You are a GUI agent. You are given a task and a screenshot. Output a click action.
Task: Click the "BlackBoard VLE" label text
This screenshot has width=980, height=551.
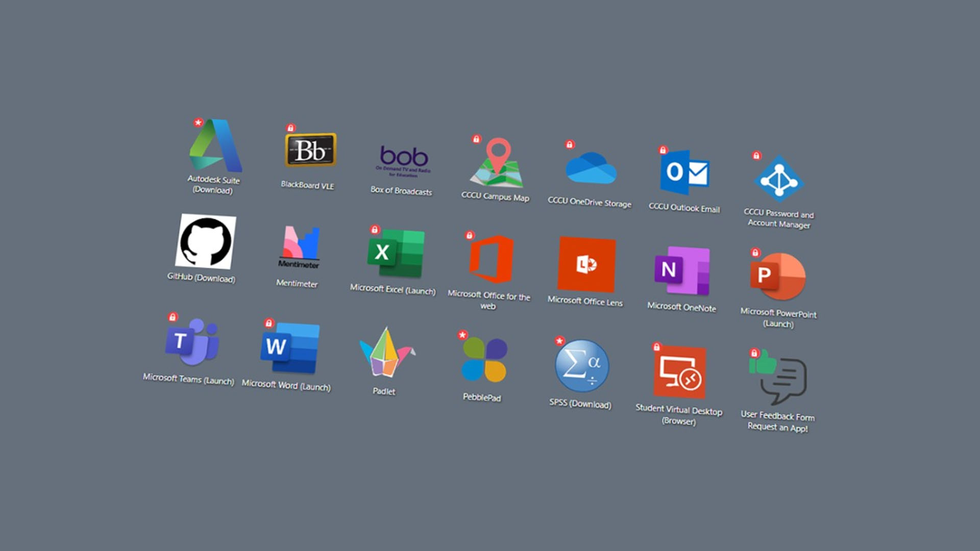307,185
